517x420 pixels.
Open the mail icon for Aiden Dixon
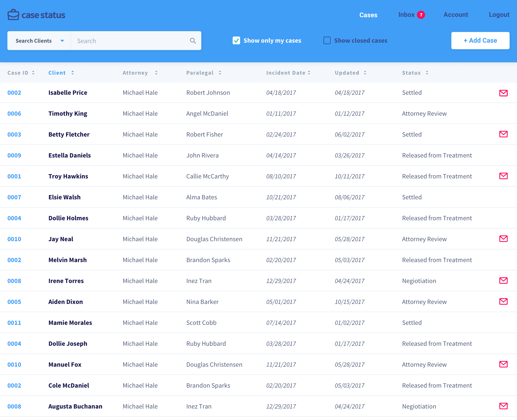503,301
